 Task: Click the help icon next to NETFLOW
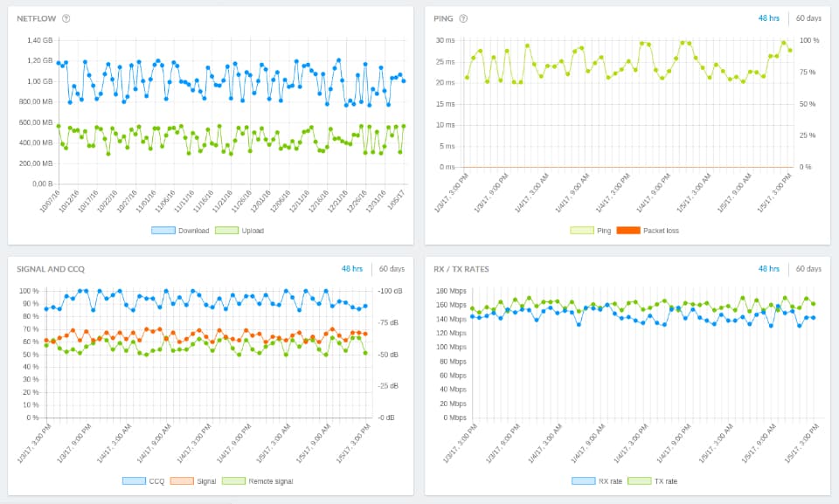pos(66,18)
